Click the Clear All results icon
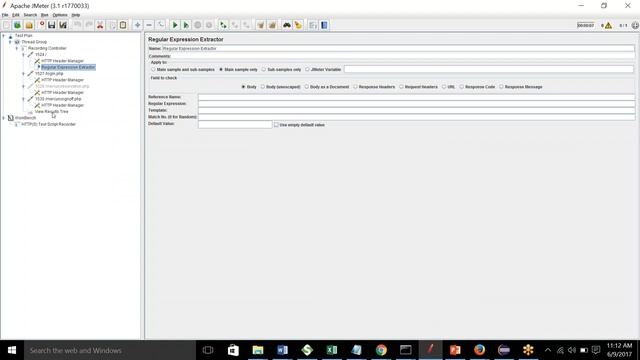 [272, 25]
